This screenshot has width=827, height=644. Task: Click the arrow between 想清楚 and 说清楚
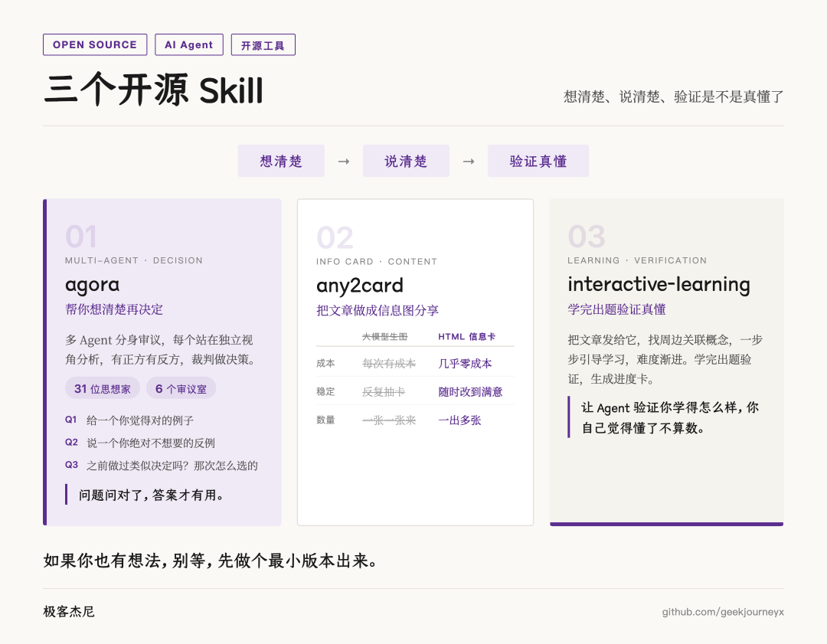344,162
